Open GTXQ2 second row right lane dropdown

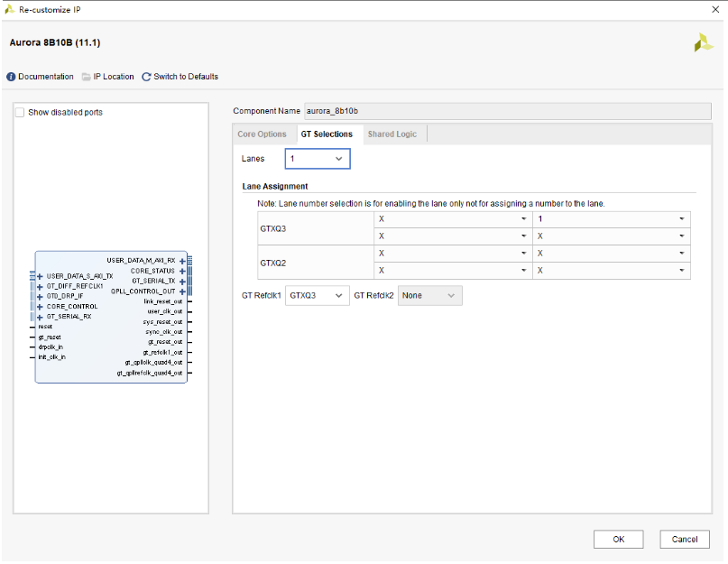pyautogui.click(x=612, y=271)
